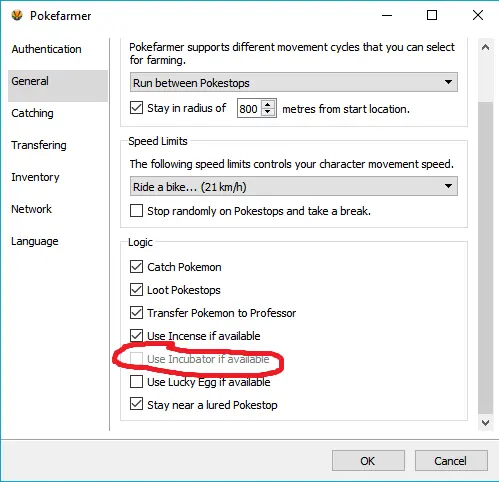The height and width of the screenshot is (482, 499).
Task: Click the scrollbar up arrow
Action: [x=485, y=47]
